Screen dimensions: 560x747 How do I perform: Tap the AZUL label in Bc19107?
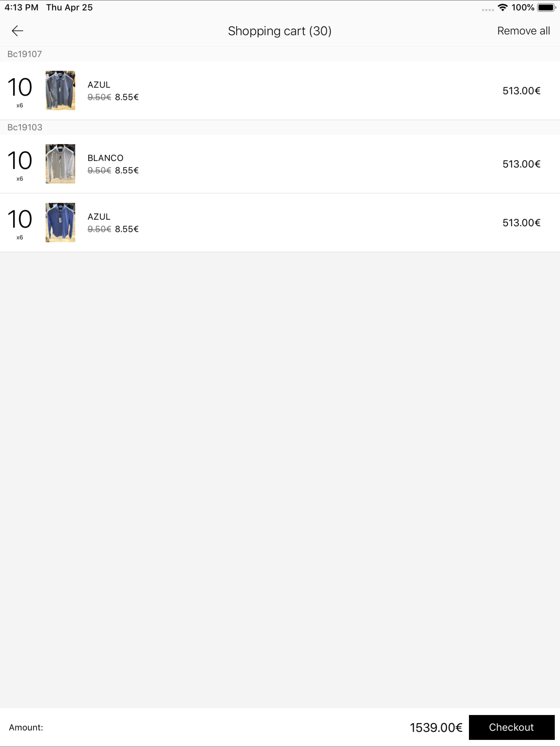pos(99,84)
